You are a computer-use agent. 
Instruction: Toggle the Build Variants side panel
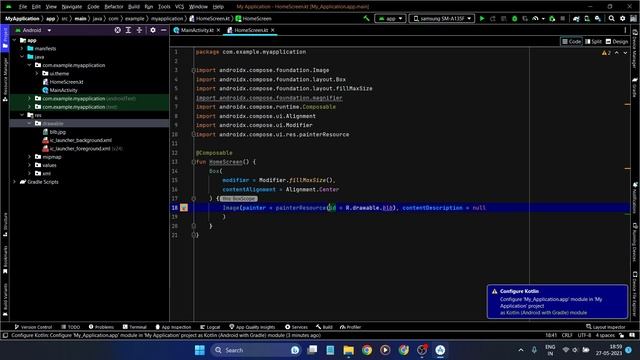click(x=5, y=300)
